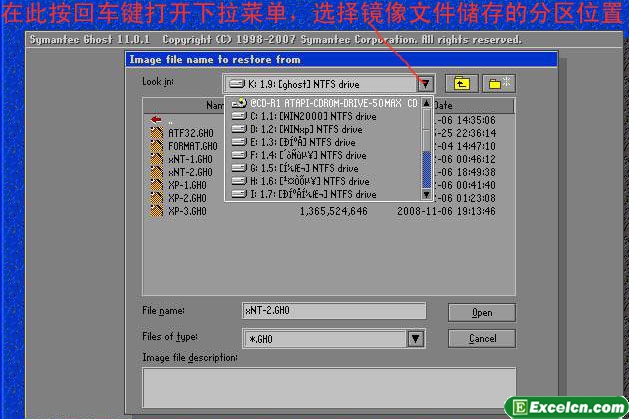
Task: Choose D: 1.2 WINxp NTFS drive
Action: (x=297, y=129)
